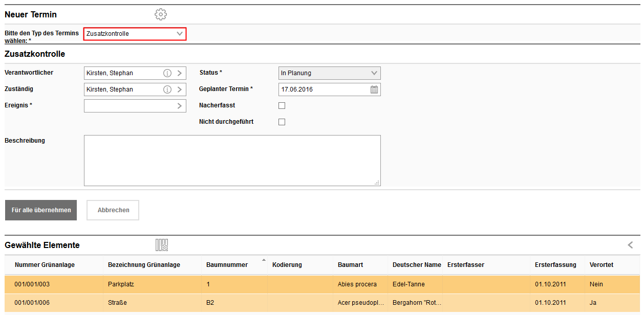Expand the Status dropdown In Planung
The height and width of the screenshot is (315, 644).
click(329, 73)
